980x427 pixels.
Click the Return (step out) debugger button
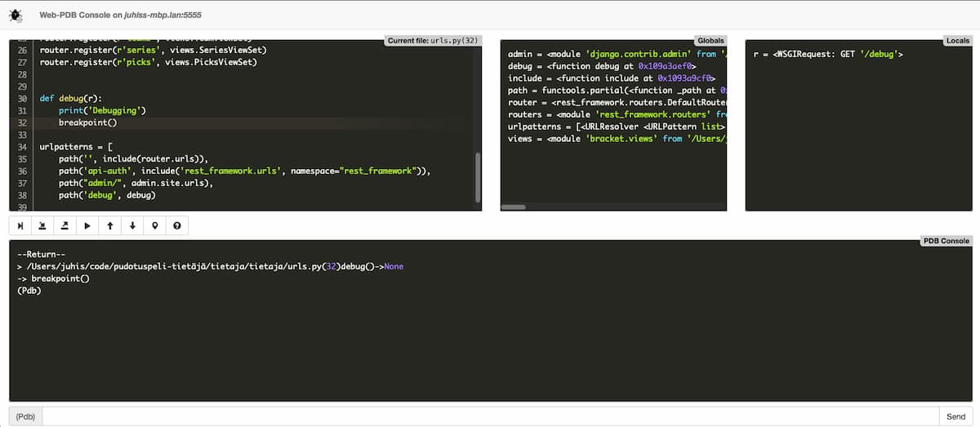pos(65,225)
